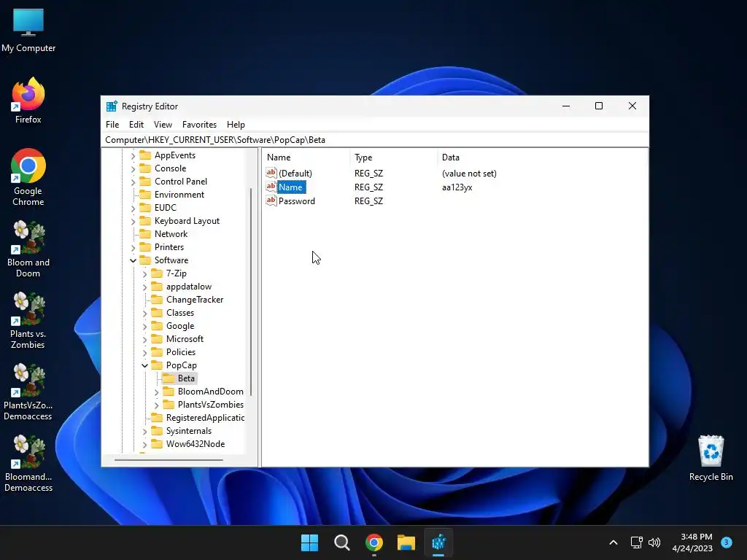Collapse the Software key
Image resolution: width=747 pixels, height=560 pixels.
point(133,260)
